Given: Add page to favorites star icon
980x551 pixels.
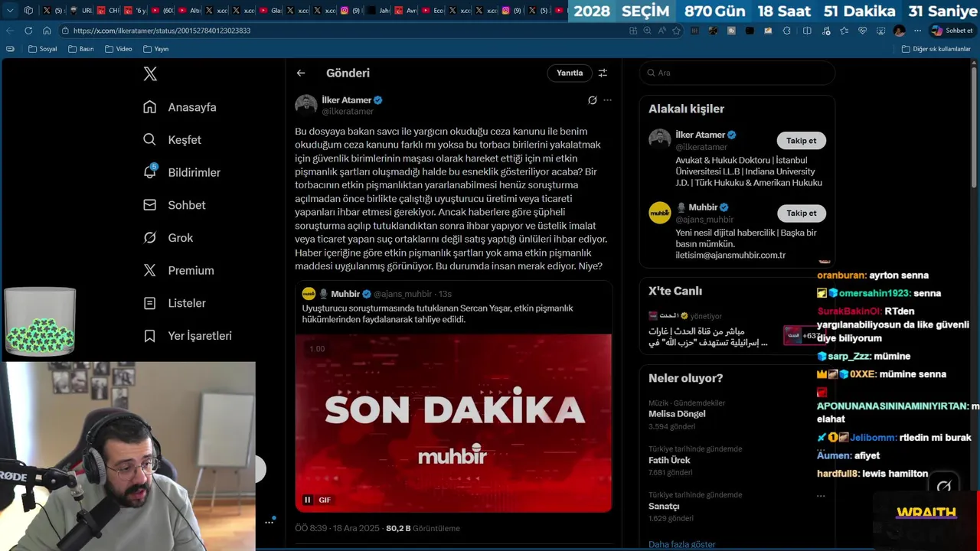Looking at the screenshot, I should [x=676, y=31].
